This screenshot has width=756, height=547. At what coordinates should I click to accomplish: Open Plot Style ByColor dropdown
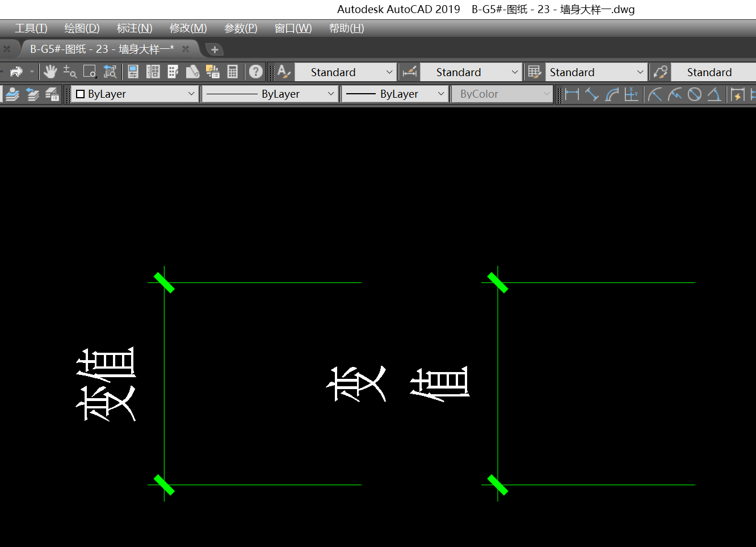point(502,94)
